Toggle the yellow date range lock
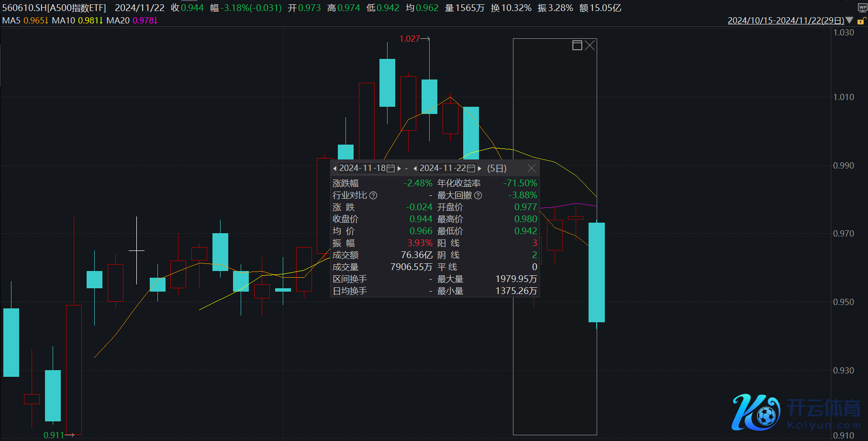Viewport: 868px width, 441px height. (x=861, y=21)
